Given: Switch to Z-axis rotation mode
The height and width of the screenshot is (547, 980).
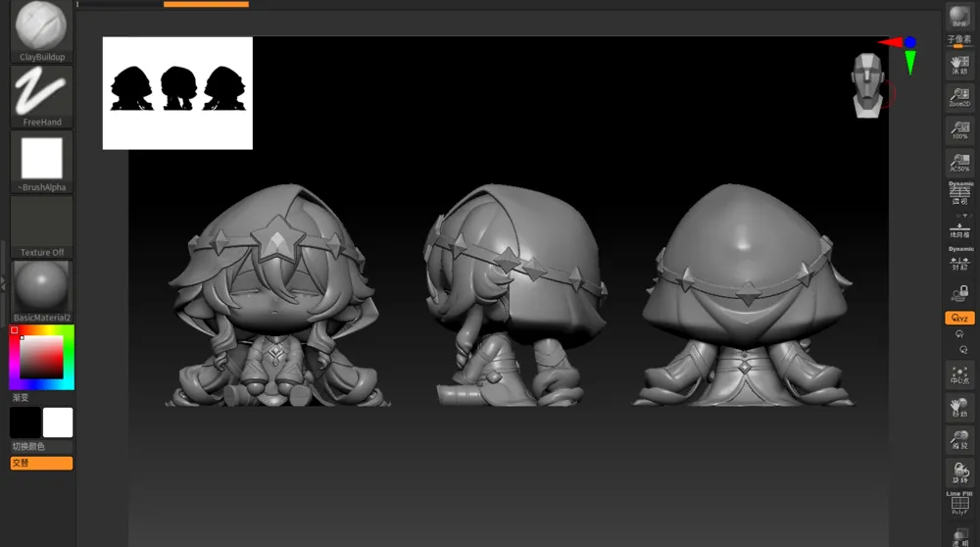Looking at the screenshot, I should tap(963, 350).
